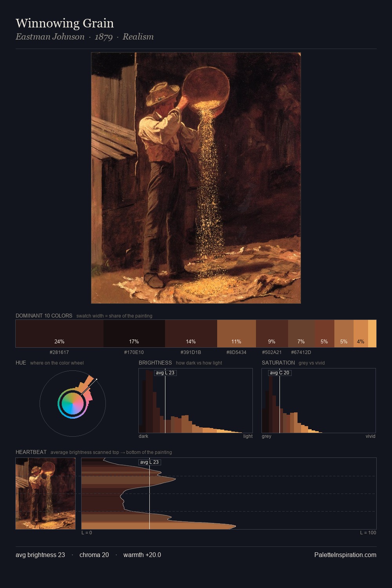The height and width of the screenshot is (588, 392).
Task: Click the DOMINANT 10 COLORS heading
Action: [x=44, y=316]
